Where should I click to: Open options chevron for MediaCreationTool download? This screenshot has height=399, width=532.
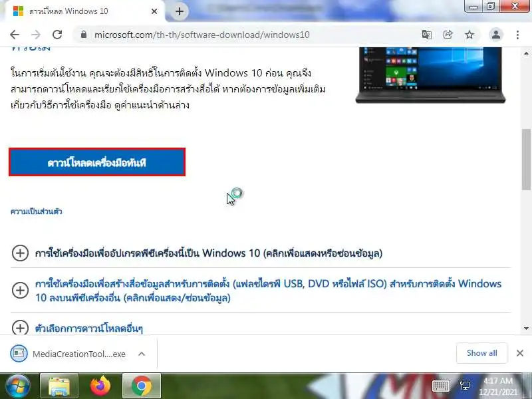(x=142, y=354)
